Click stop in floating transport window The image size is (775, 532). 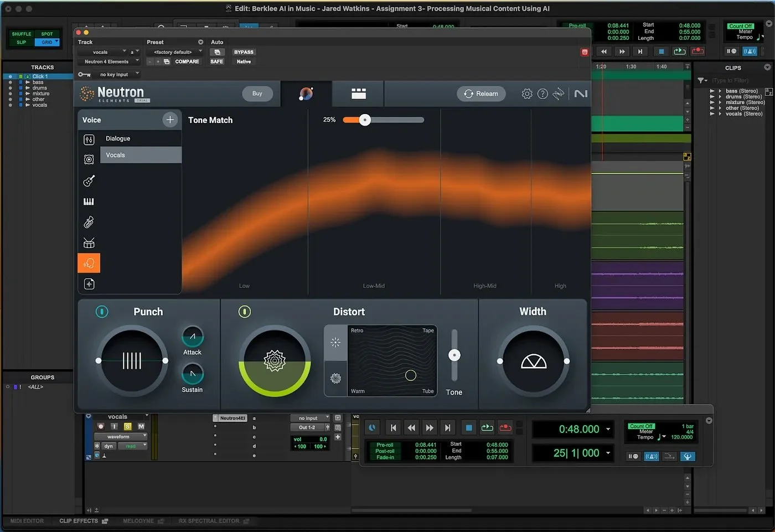click(469, 427)
